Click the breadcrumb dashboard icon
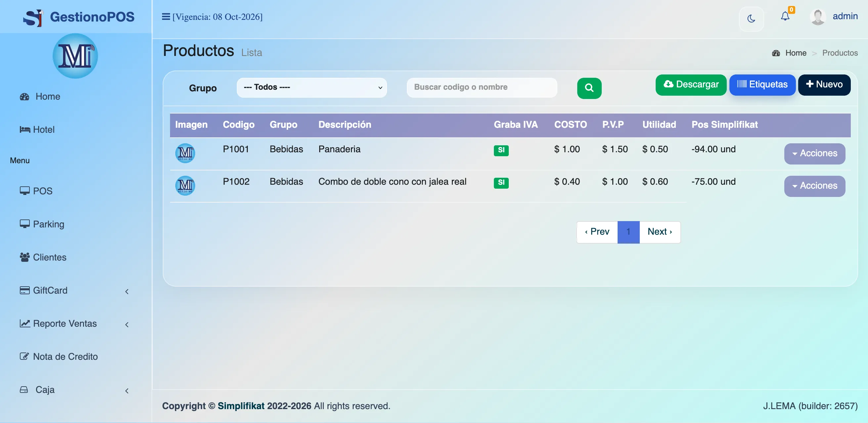This screenshot has height=423, width=868. 776,53
